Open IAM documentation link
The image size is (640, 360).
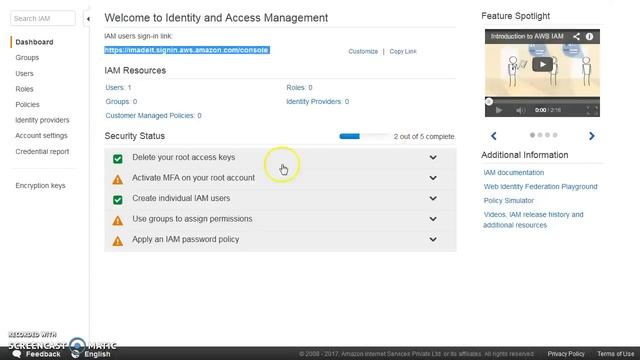coord(513,173)
